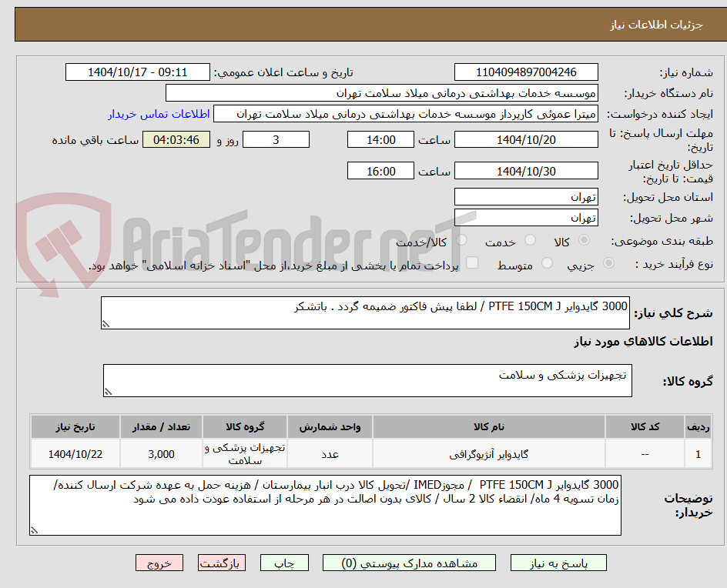Click the توضیحات خریدار text area
The height and width of the screenshot is (588, 727).
click(326, 505)
